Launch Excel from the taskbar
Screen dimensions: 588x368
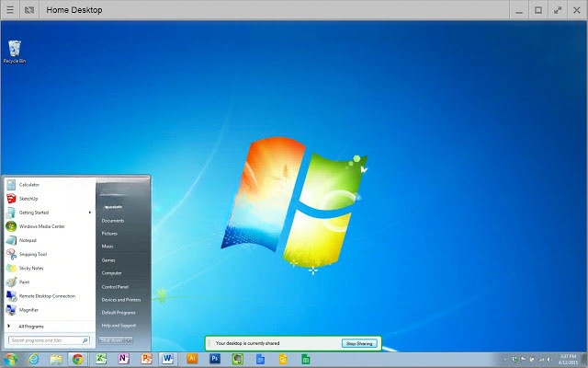pos(101,359)
